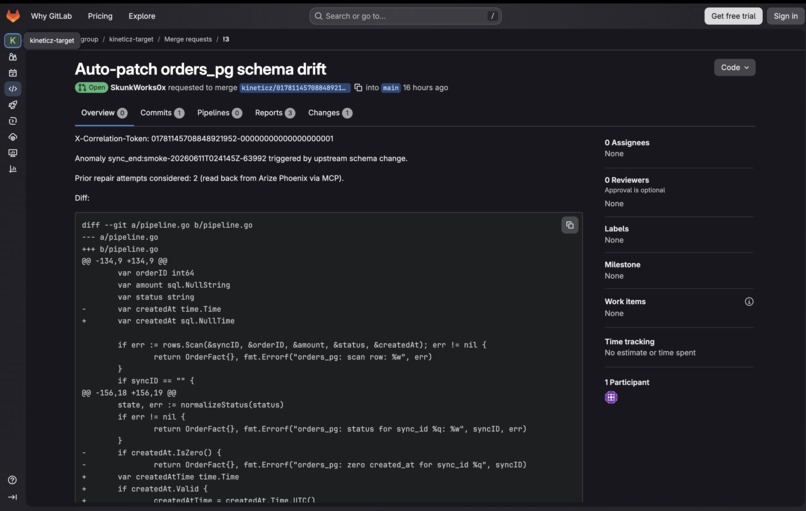Click Get free trial button

tap(733, 16)
